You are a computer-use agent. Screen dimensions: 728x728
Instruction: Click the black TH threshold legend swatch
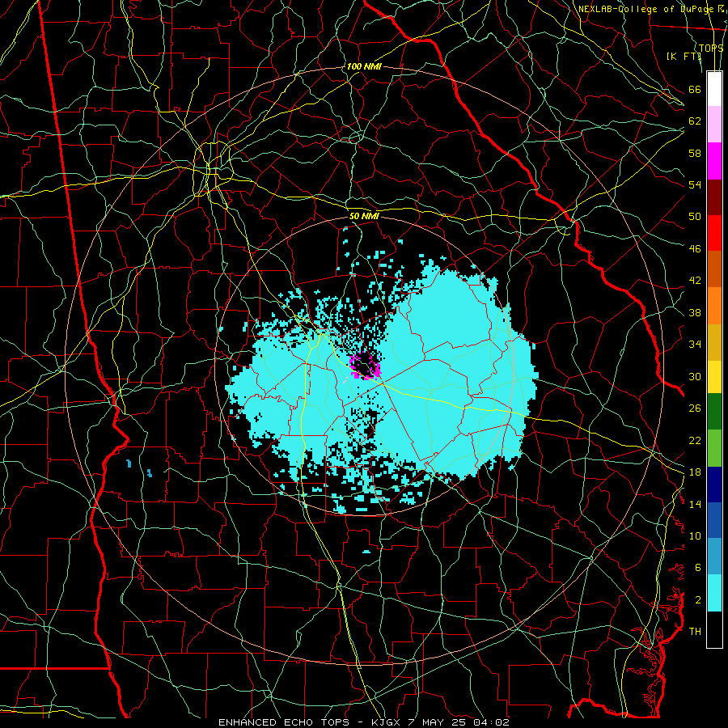(714, 629)
